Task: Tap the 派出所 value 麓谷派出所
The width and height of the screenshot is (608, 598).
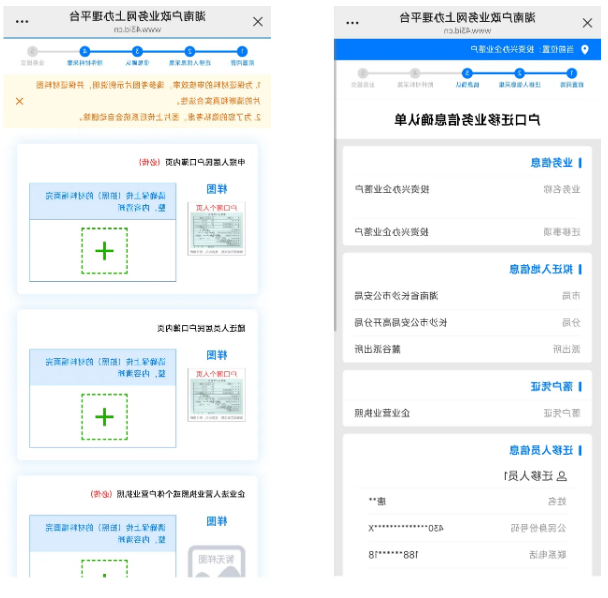Action: pos(377,349)
